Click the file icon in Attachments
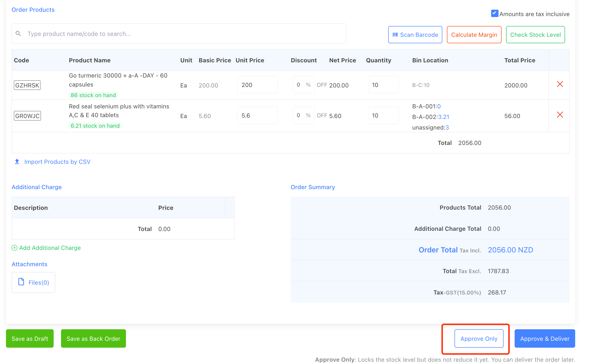589x364 pixels. click(x=21, y=282)
